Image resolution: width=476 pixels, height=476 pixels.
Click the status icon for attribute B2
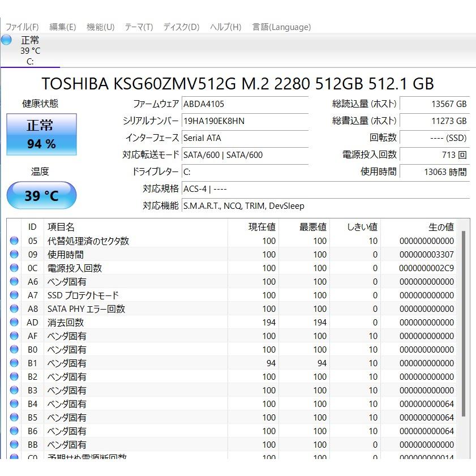[14, 376]
